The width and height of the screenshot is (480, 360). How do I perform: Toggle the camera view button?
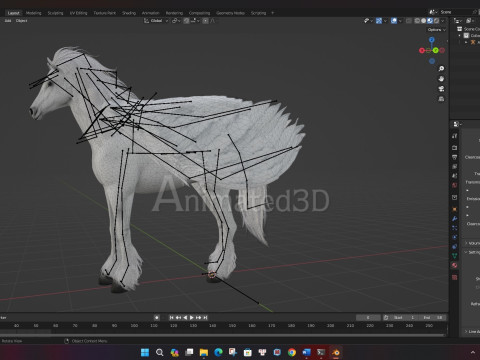click(441, 89)
